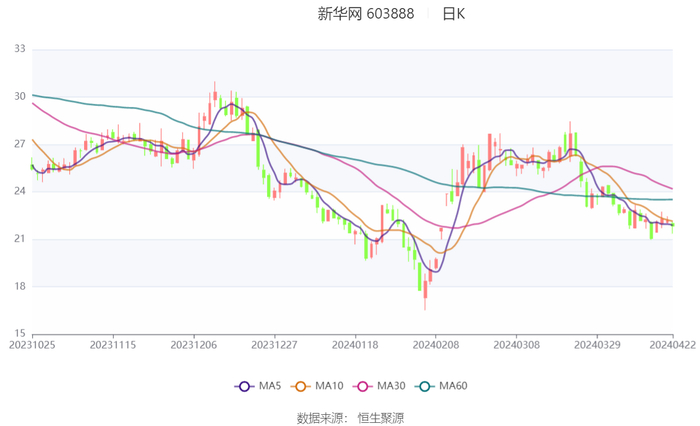
Task: Click the 24 price axis label
Action: [x=19, y=191]
